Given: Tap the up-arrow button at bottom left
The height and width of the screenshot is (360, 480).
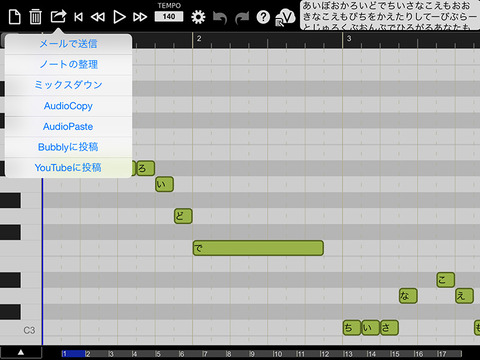Looking at the screenshot, I should (x=21, y=352).
